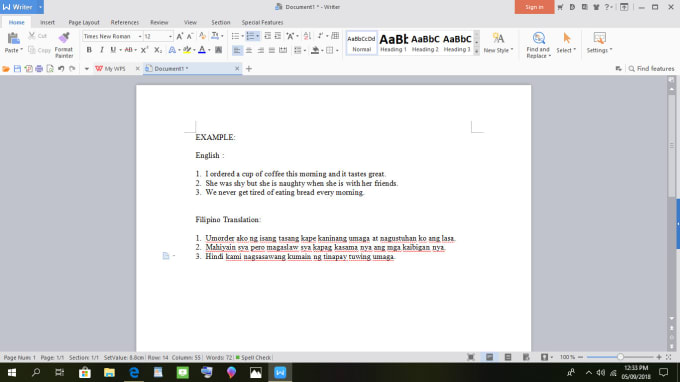Click the Select arrow tool
This screenshot has width=680, height=382.
click(x=566, y=42)
